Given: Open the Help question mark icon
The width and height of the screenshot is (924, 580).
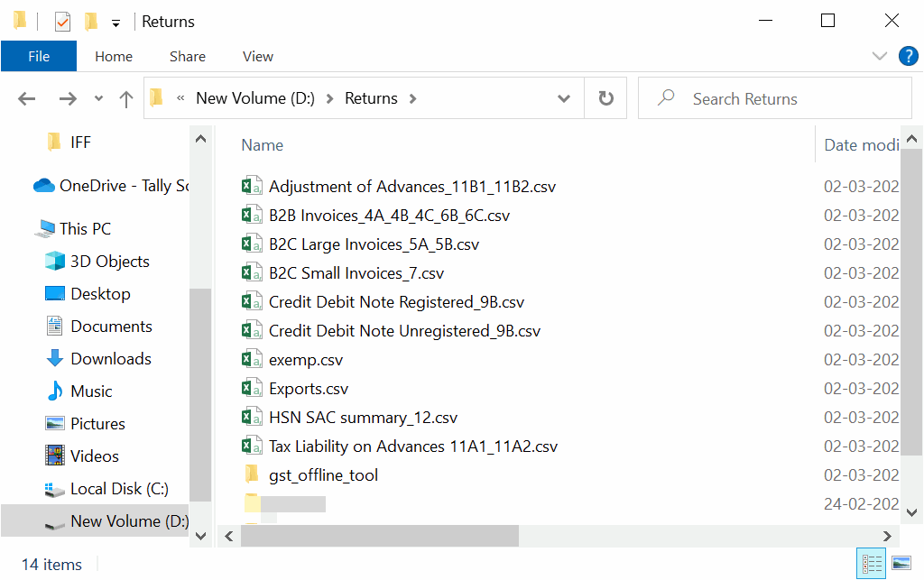Looking at the screenshot, I should pyautogui.click(x=908, y=56).
